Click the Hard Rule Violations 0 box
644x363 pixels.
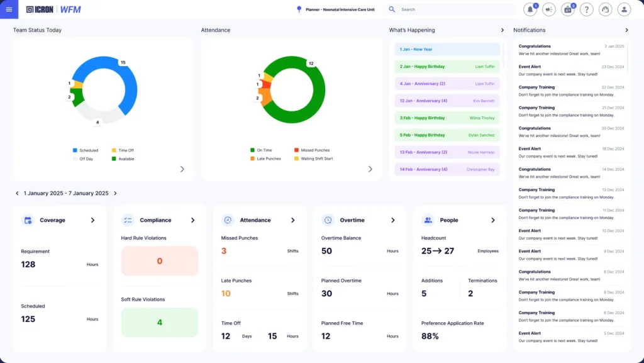point(160,260)
